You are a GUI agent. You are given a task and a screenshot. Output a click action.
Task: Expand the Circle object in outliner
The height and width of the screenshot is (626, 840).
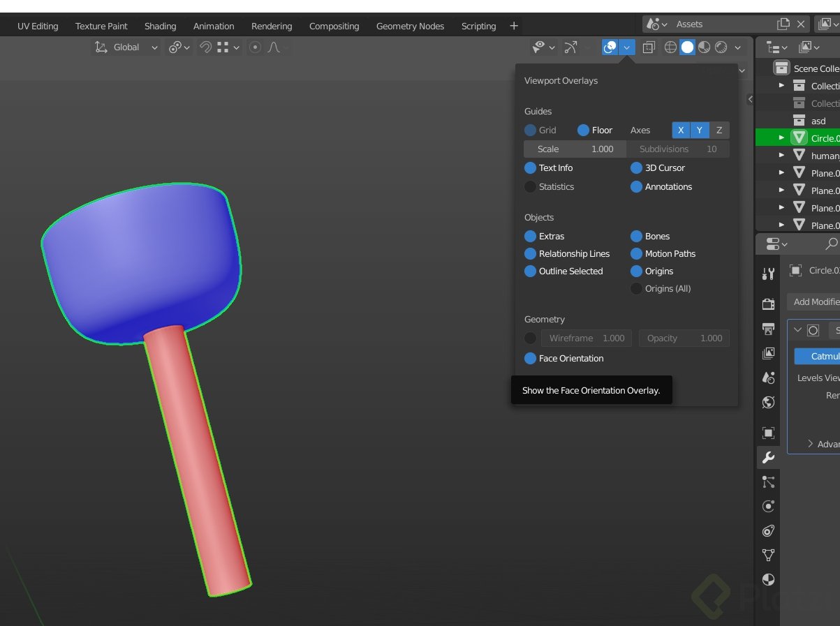coord(781,138)
